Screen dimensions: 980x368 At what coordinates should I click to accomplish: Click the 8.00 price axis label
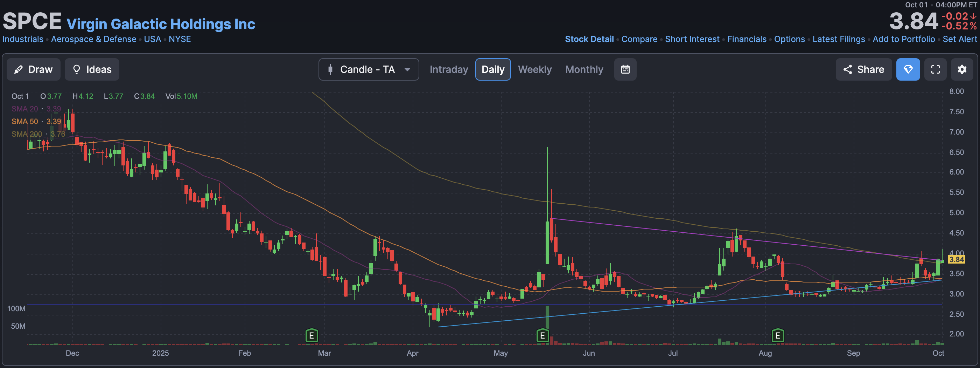(957, 91)
